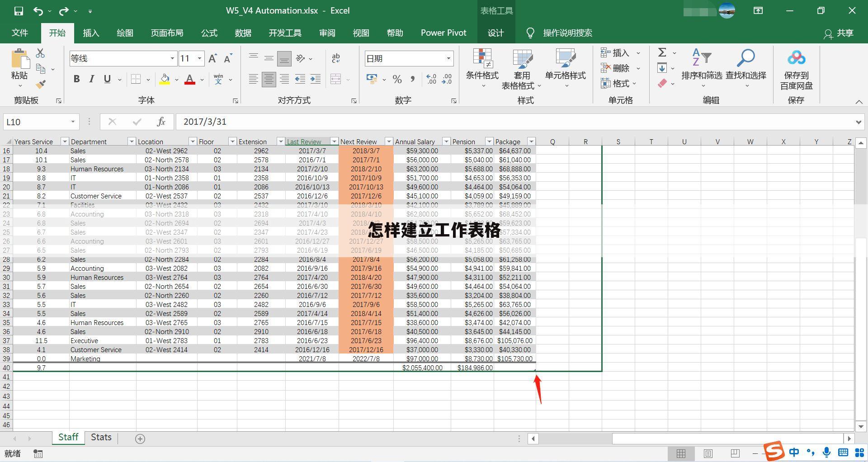Screen dimensions: 868x462
Task: Apply yellow fill color to cell
Action: coord(165,80)
